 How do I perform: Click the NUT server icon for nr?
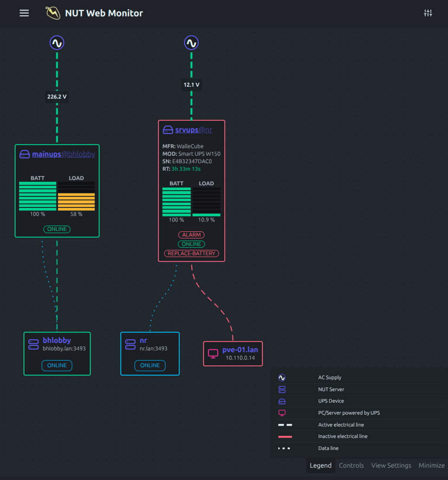pyautogui.click(x=130, y=345)
